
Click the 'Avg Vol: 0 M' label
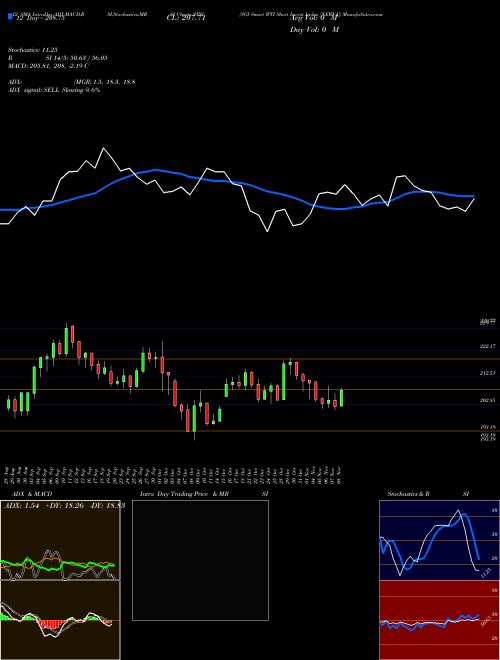[x=314, y=18]
